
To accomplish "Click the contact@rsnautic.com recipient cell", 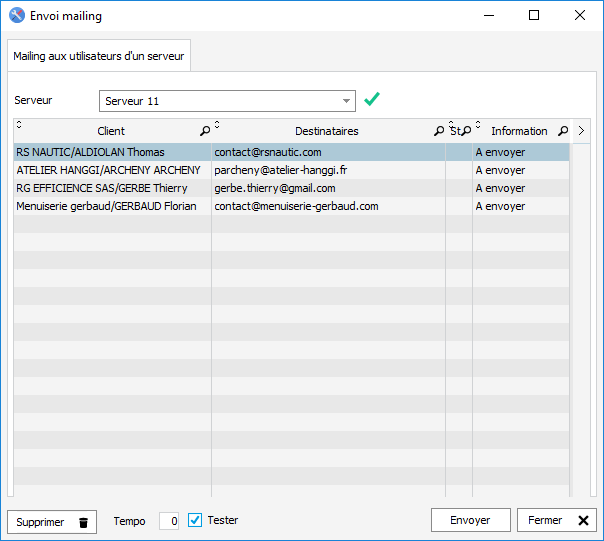I will (268, 152).
